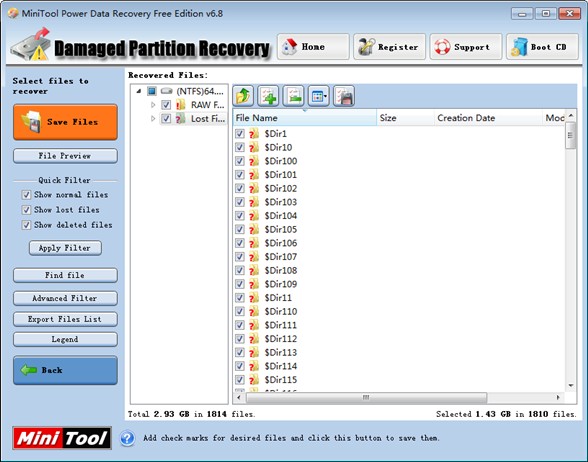Screen dimensions: 588x462
Task: Open the Advanced Filter button
Action: point(65,298)
